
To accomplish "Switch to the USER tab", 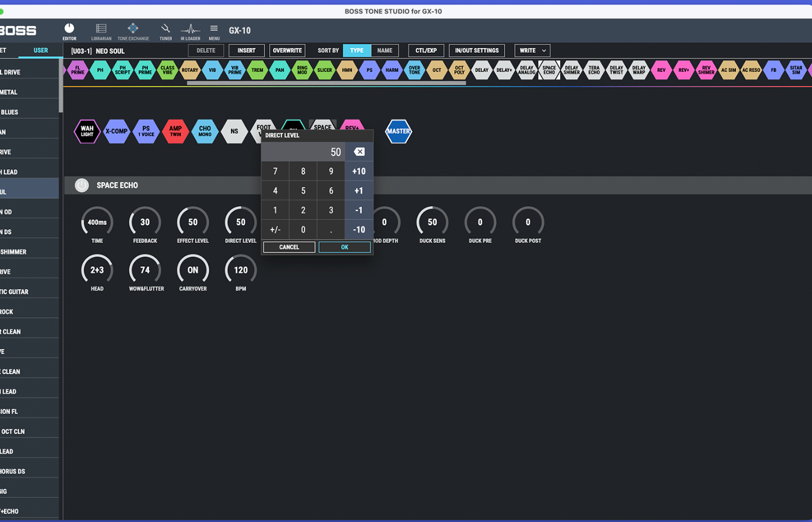I will (x=41, y=51).
